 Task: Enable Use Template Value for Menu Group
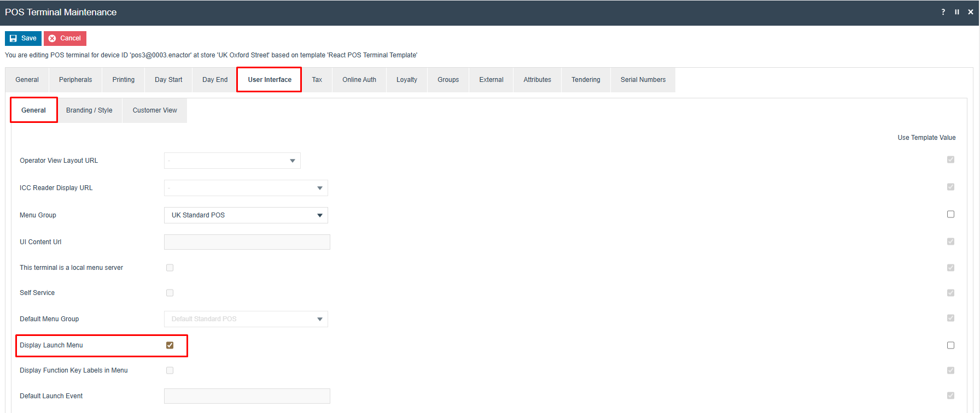[x=950, y=214]
